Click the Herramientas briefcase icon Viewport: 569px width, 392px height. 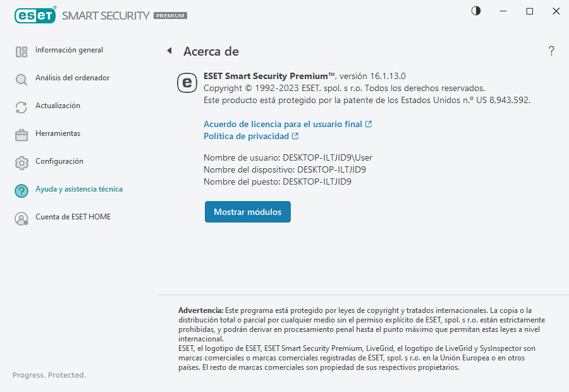pos(21,135)
